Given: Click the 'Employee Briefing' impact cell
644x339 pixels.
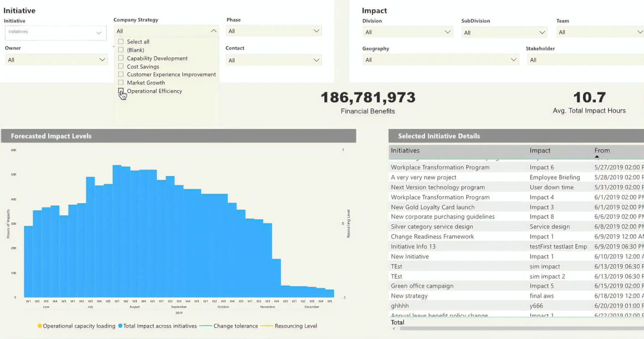Looking at the screenshot, I should coord(555,177).
